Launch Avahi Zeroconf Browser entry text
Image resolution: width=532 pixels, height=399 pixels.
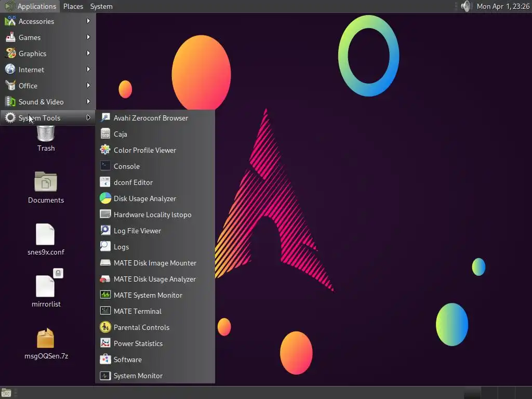[x=151, y=118]
